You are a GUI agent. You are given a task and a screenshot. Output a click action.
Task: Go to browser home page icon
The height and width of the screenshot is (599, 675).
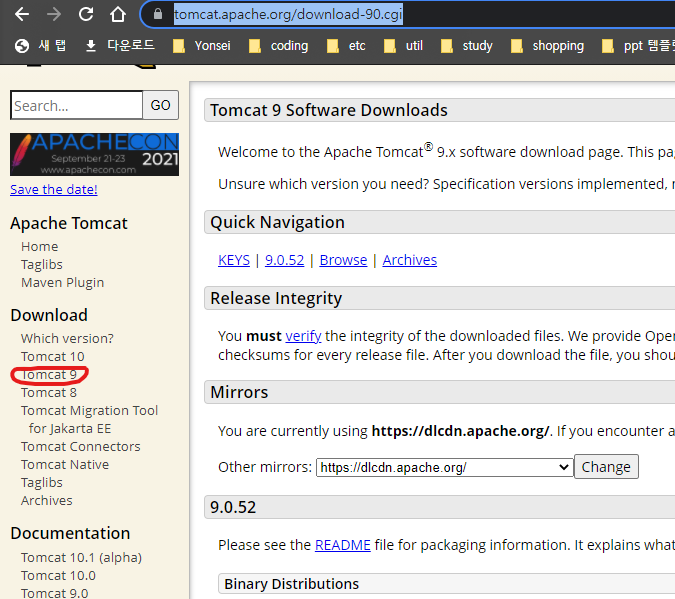point(118,14)
